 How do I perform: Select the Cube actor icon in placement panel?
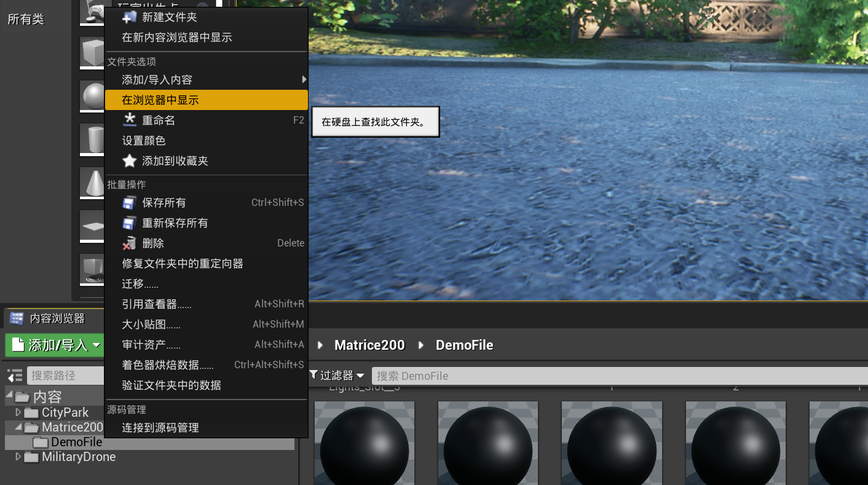tap(92, 53)
